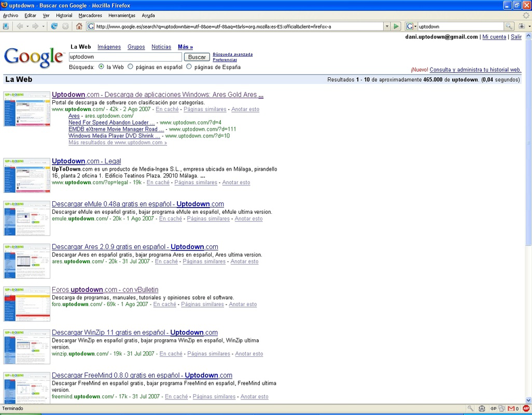Click the scrollbar up arrow
Image resolution: width=532 pixels, height=415 pixels.
pos(528,35)
